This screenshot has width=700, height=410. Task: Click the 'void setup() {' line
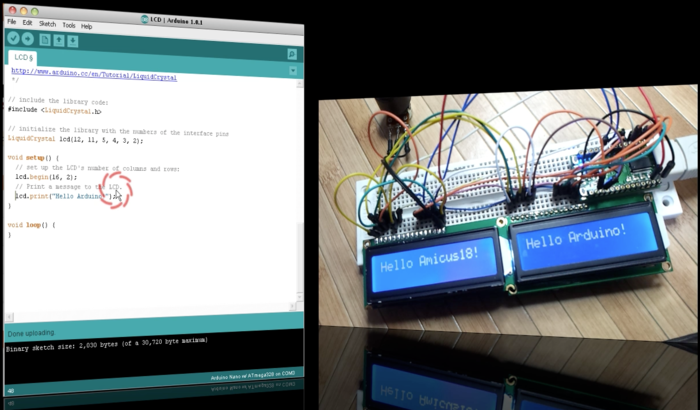click(33, 158)
